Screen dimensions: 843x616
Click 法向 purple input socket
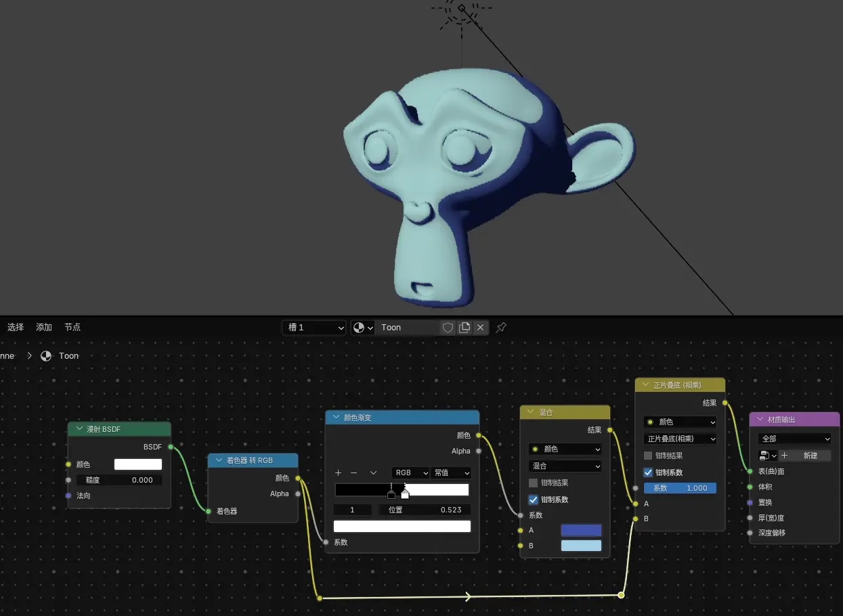pyautogui.click(x=68, y=496)
